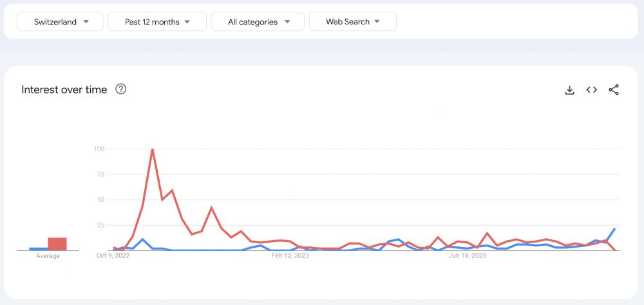Click the 25 y-axis label
The image size is (644, 305).
pyautogui.click(x=100, y=225)
